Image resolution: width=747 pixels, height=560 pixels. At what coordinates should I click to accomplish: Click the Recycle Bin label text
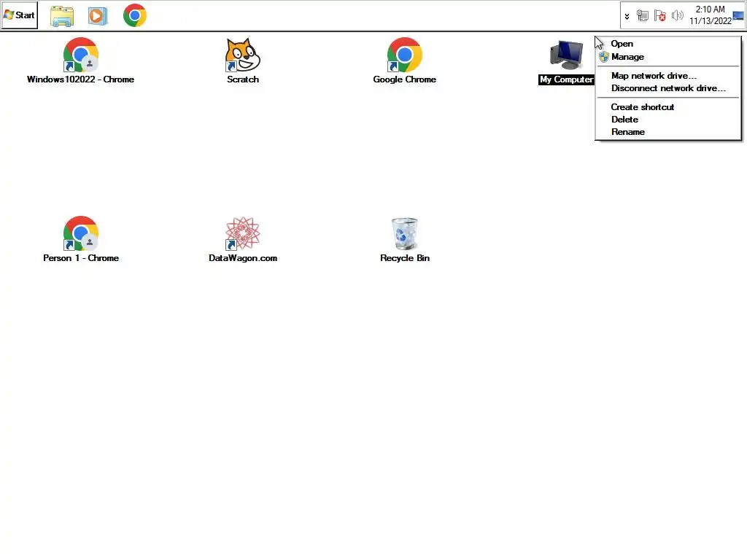[404, 258]
